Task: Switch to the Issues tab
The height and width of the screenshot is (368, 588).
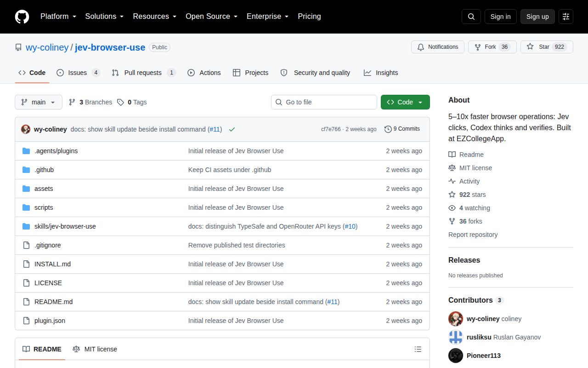Action: pos(78,73)
